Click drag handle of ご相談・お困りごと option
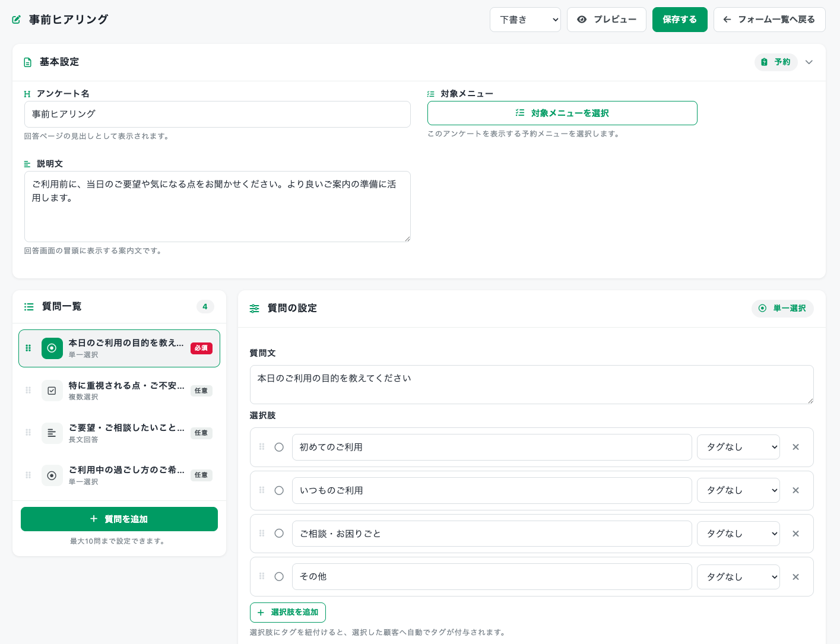This screenshot has height=644, width=840. [262, 533]
